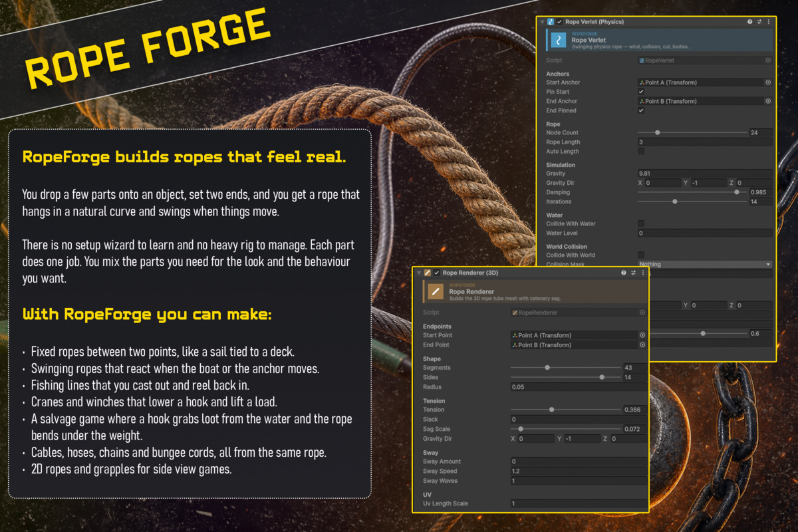Open help for Rope Verlet component
The height and width of the screenshot is (532, 798).
coord(749,22)
